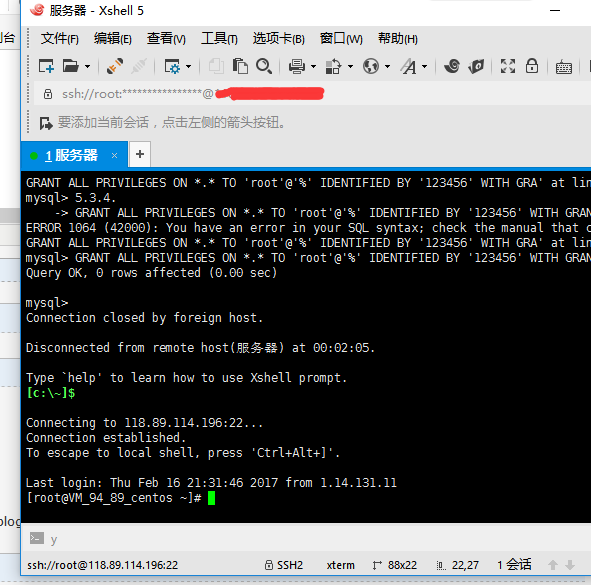Click the 1 会话 status entry
Image resolution: width=591 pixels, height=585 pixels.
tap(514, 565)
